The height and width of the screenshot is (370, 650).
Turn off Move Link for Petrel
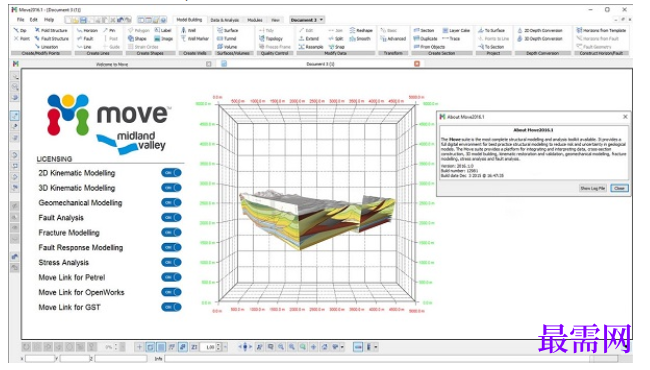(x=171, y=277)
